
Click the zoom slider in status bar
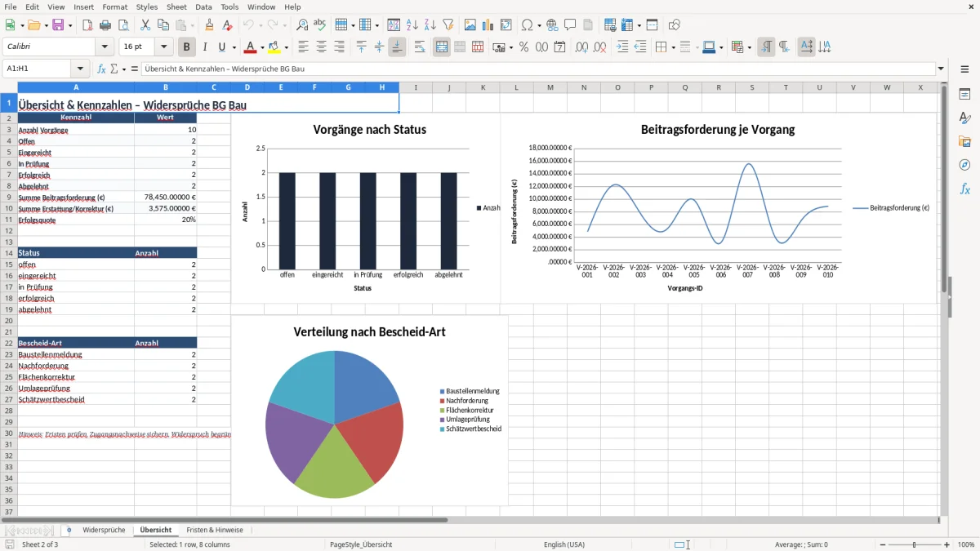(914, 544)
